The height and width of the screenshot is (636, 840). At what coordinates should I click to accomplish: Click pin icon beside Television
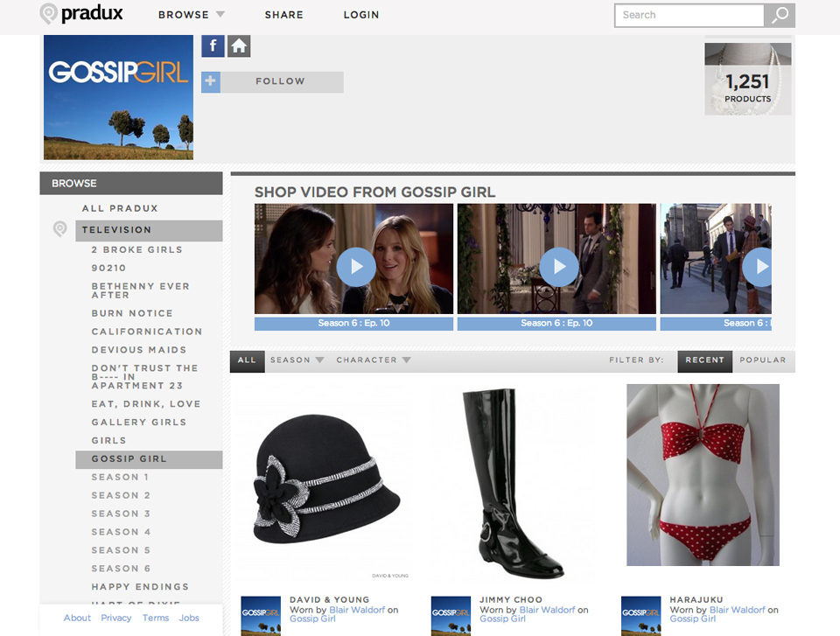pos(60,229)
